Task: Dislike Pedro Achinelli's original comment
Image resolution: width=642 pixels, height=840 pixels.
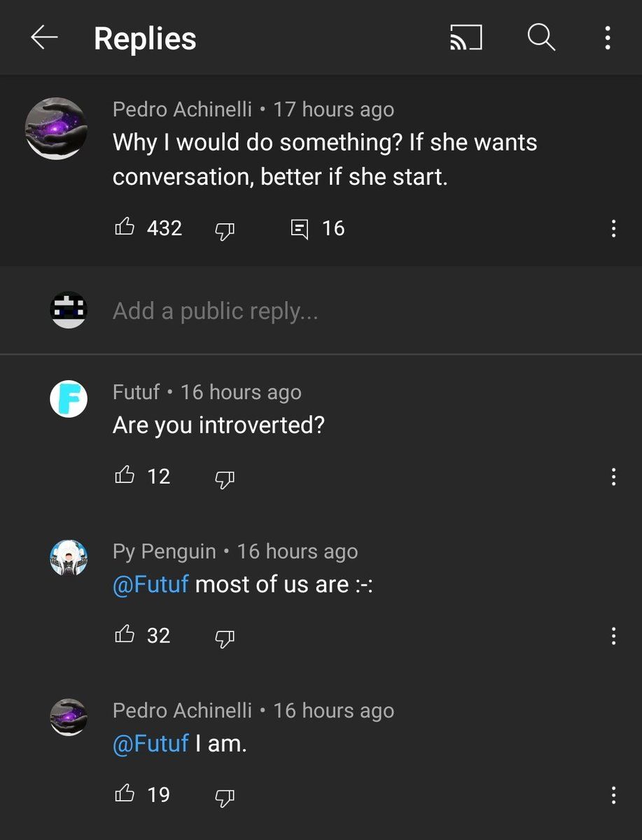Action: pyautogui.click(x=224, y=229)
